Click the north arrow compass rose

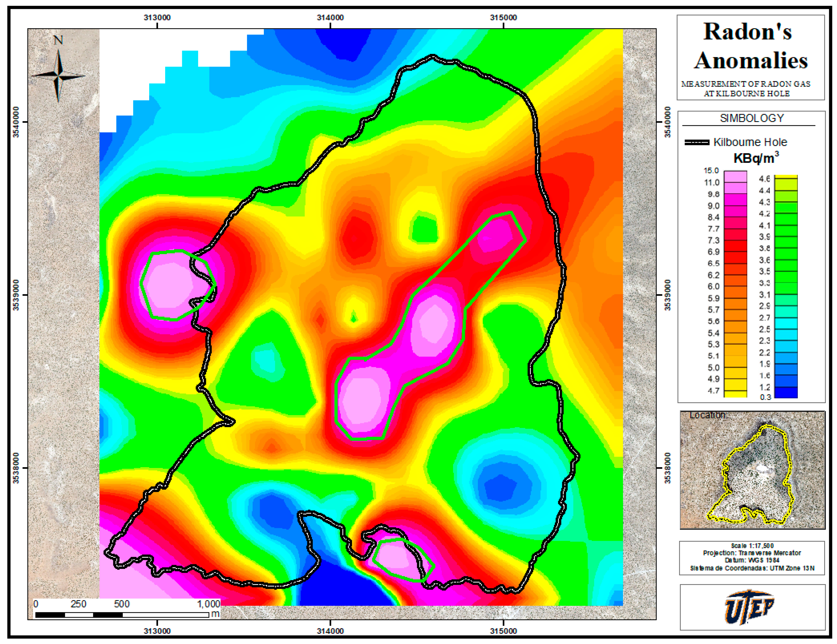[x=58, y=76]
